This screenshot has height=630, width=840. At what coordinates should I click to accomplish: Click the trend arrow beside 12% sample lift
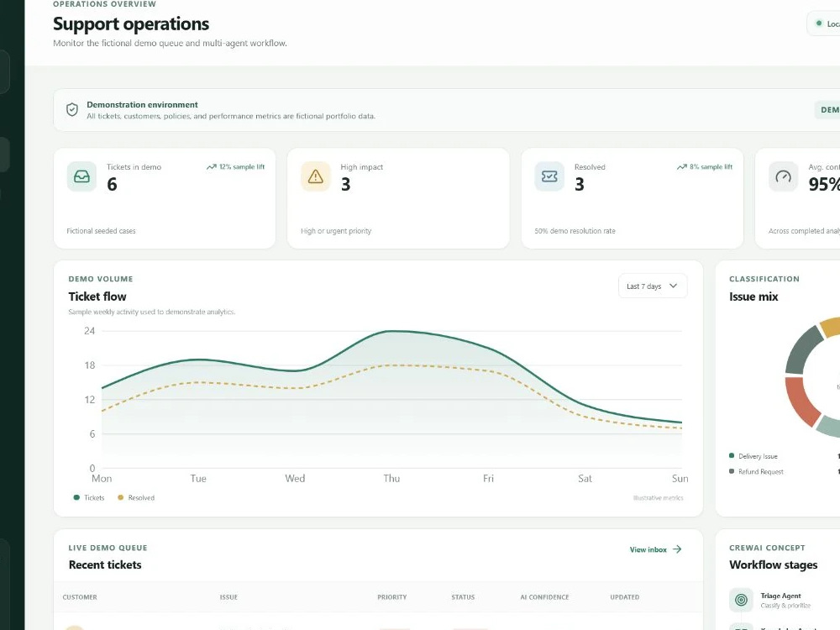point(211,167)
